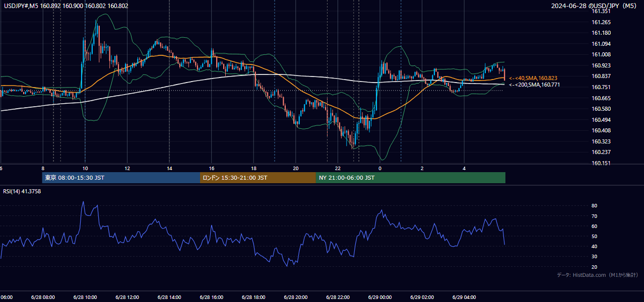The height and width of the screenshot is (302, 644).
Task: Click hour tick 0 under price chart
Action: click(x=380, y=168)
